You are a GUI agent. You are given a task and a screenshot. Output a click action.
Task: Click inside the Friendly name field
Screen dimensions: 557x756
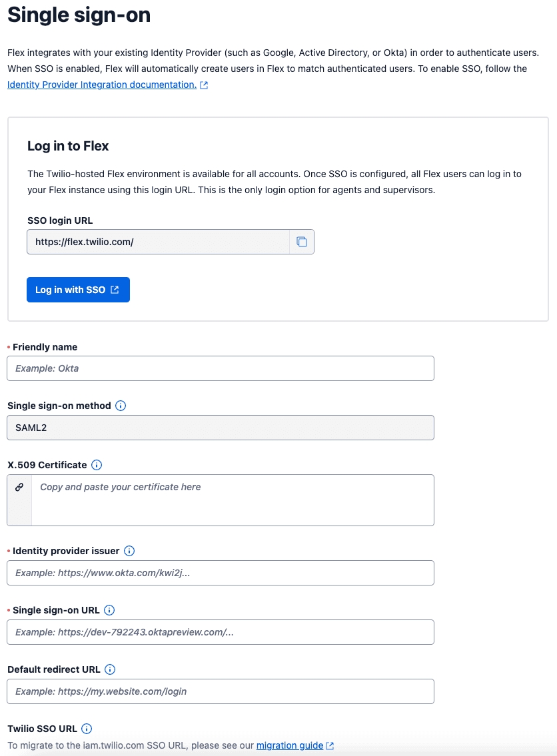click(x=221, y=368)
